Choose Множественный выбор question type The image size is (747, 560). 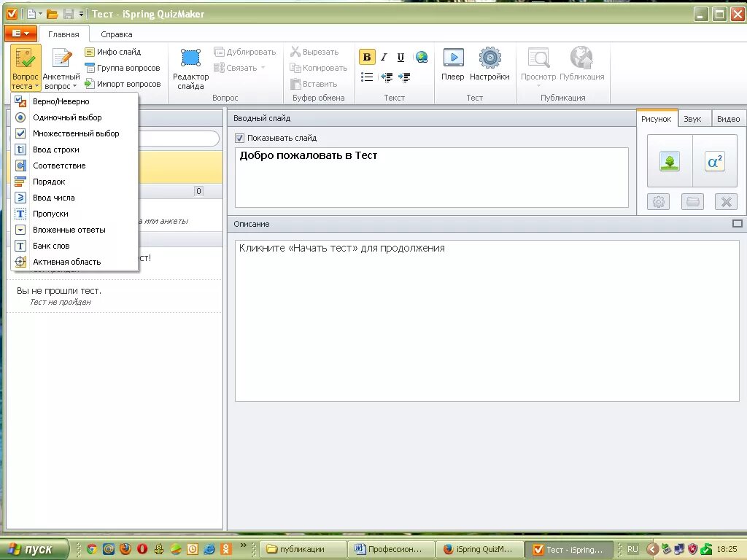pyautogui.click(x=75, y=133)
